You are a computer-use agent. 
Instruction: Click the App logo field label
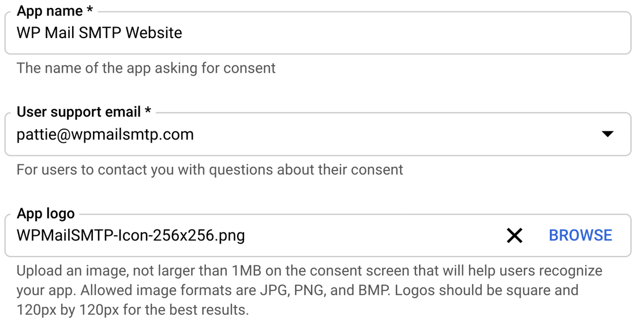(46, 214)
